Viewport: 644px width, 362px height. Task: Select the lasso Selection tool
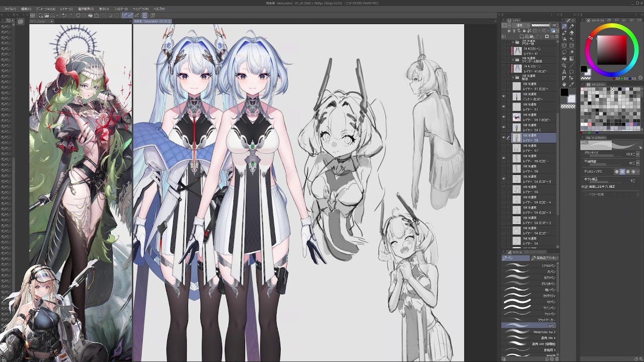coord(564,52)
